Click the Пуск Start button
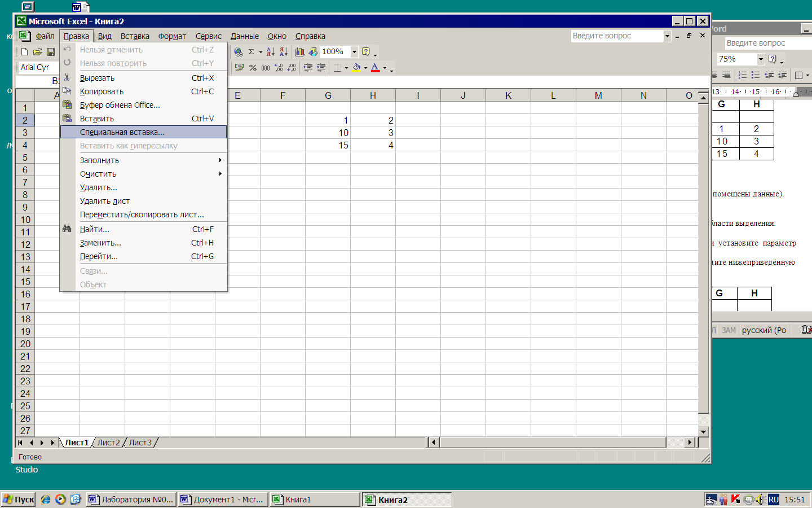 pos(19,500)
